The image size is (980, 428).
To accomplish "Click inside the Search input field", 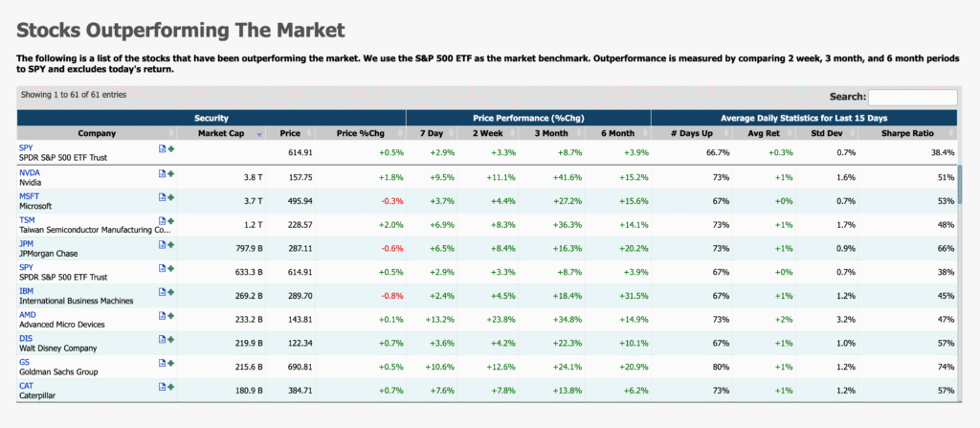I will tap(912, 97).
